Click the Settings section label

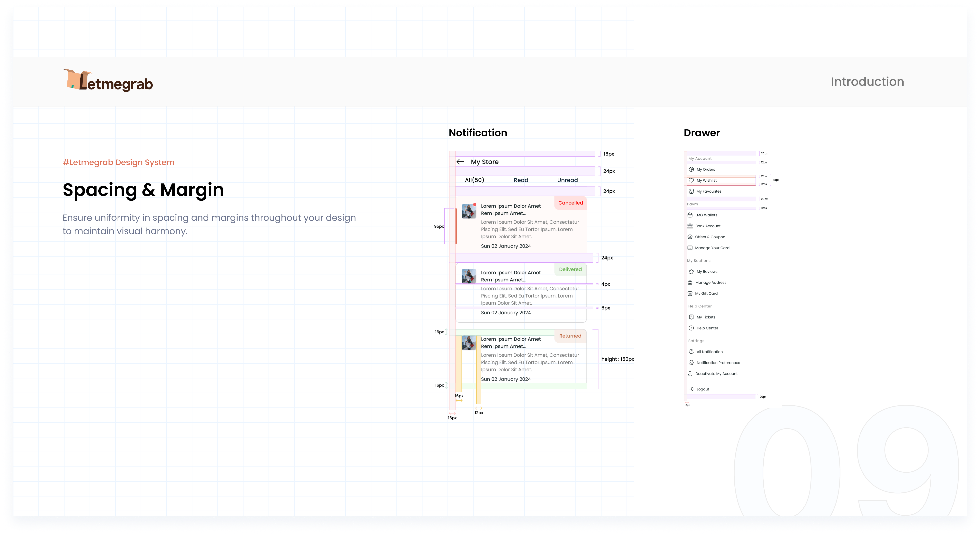[696, 341]
